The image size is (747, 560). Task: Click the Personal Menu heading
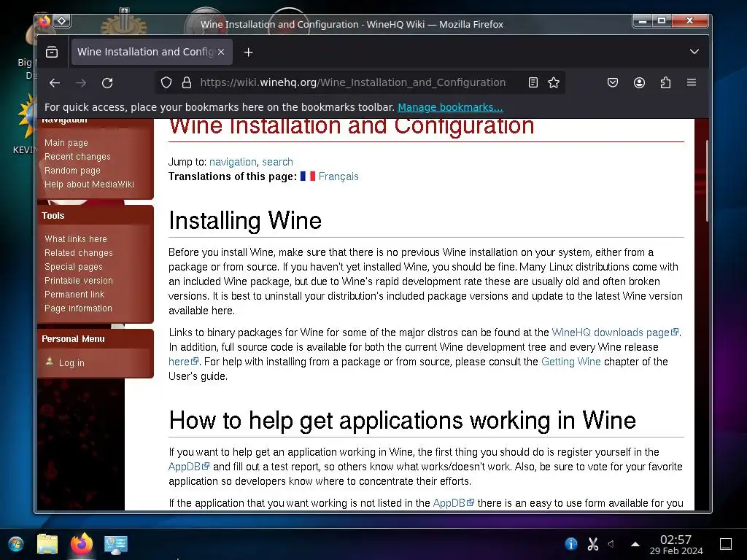coord(73,339)
